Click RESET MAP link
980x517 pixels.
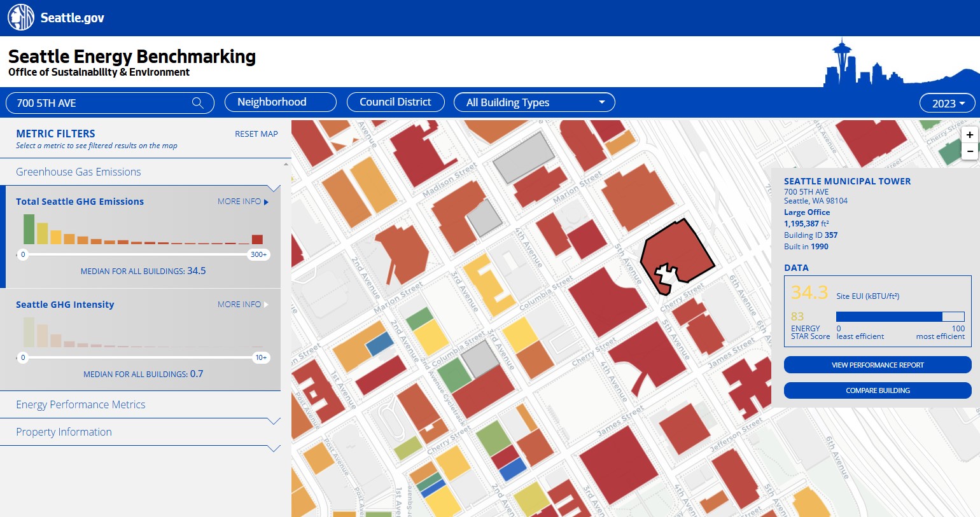256,134
